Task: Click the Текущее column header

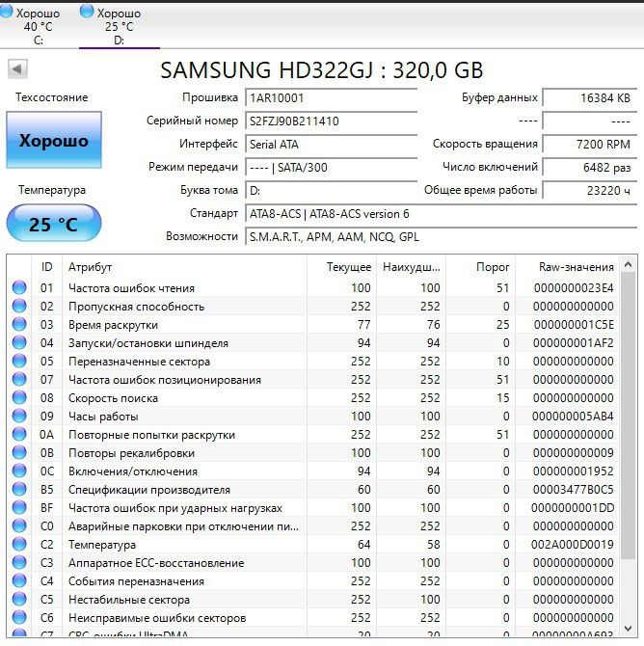Action: (x=341, y=267)
